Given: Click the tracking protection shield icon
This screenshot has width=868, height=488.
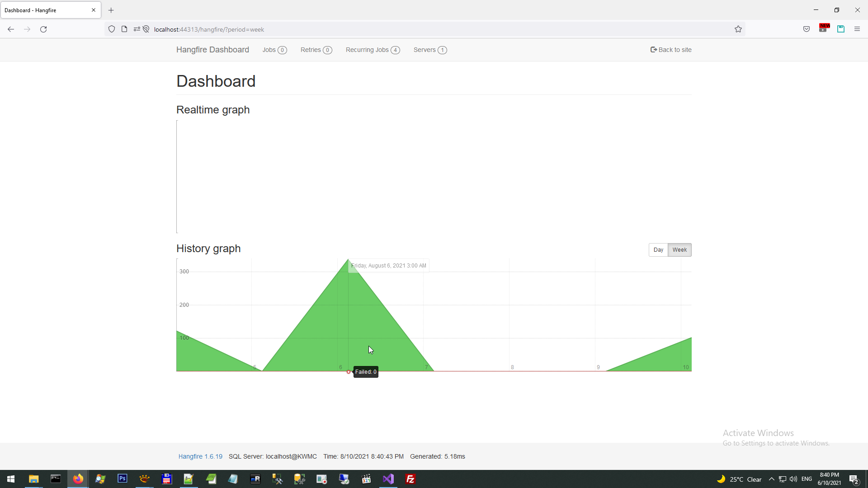Looking at the screenshot, I should point(112,29).
